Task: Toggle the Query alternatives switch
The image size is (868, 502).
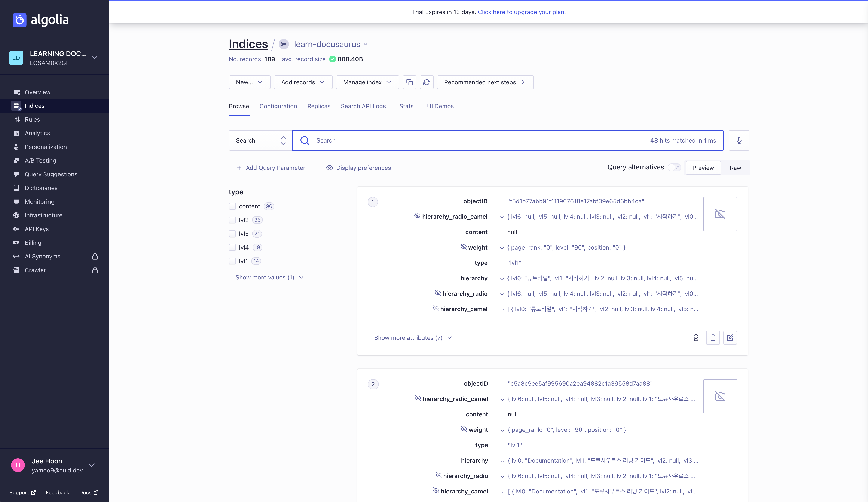Action: (x=674, y=167)
